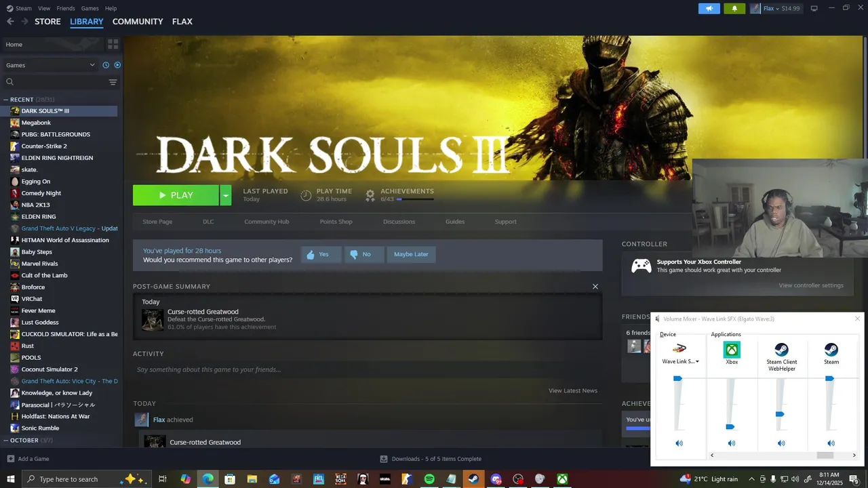Open the Help menu
Viewport: 868px width, 488px height.
[x=111, y=8]
